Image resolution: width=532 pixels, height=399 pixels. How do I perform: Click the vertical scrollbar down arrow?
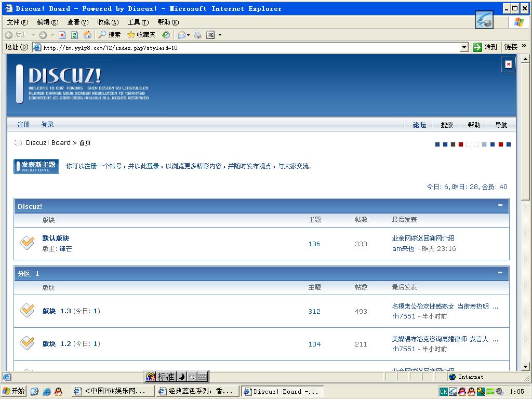tap(525, 366)
